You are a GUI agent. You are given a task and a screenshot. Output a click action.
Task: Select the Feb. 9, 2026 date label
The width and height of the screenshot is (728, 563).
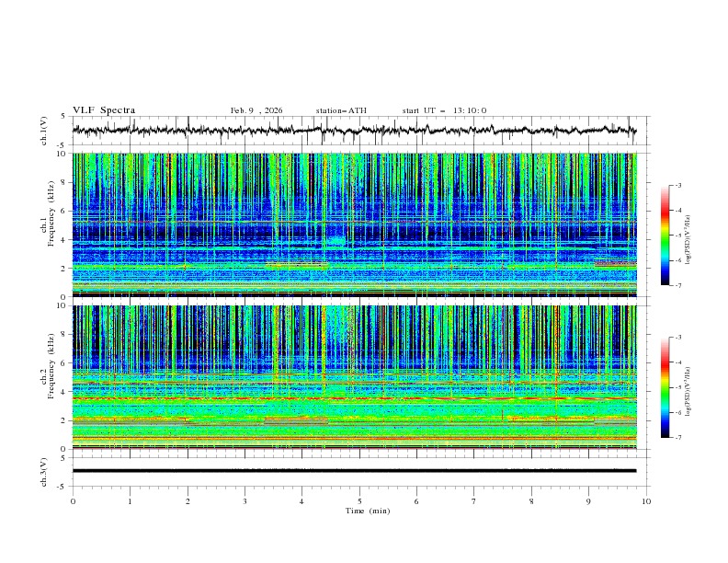pyautogui.click(x=256, y=110)
